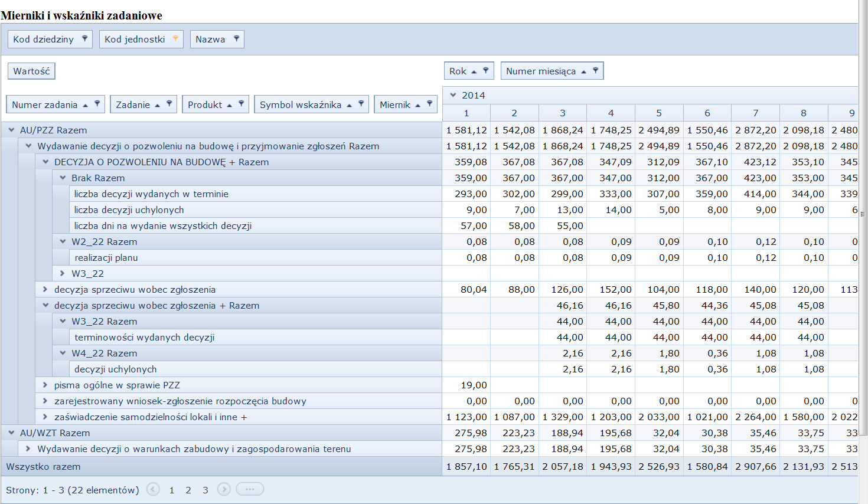Viewport: 868px width, 504px height.
Task: Collapse the AU/PZZ Razem row
Action: 11,130
